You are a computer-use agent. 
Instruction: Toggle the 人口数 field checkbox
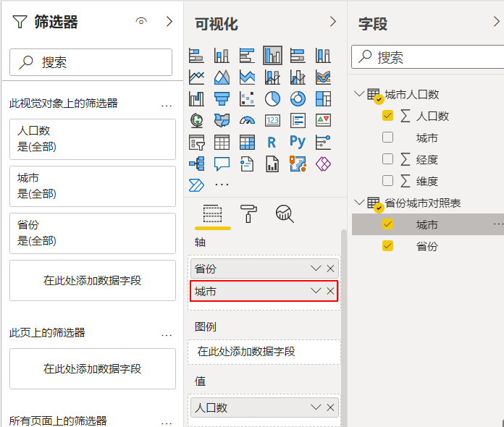pyautogui.click(x=387, y=116)
